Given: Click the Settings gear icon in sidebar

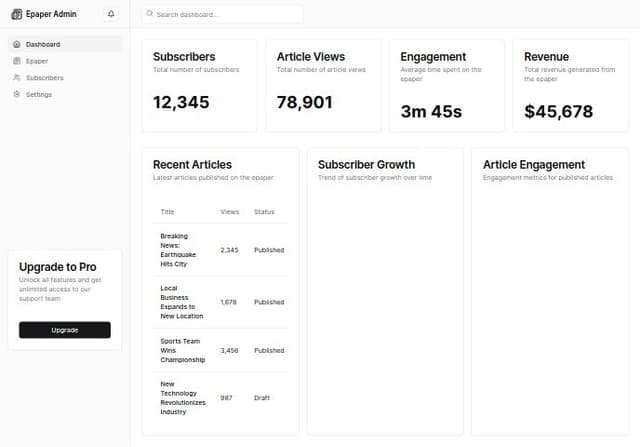Looking at the screenshot, I should [17, 94].
